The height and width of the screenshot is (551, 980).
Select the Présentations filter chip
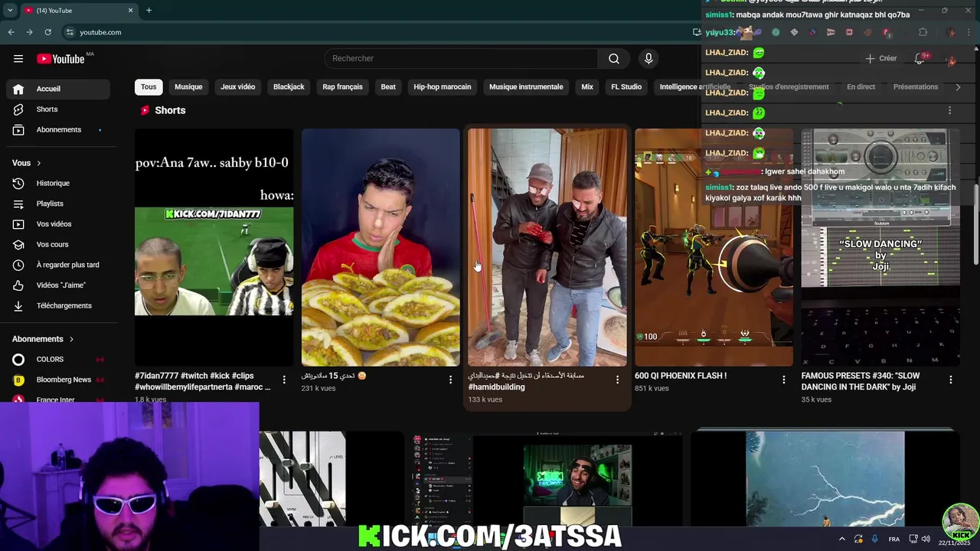(916, 87)
